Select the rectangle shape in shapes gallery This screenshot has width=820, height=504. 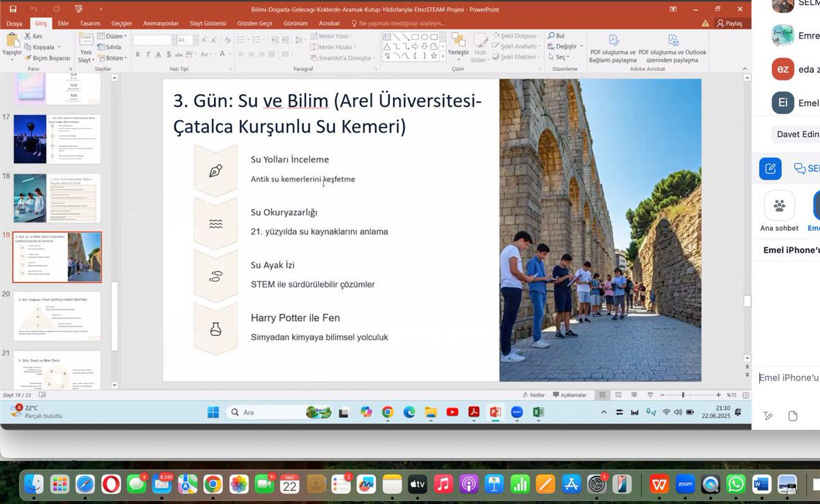(x=415, y=37)
